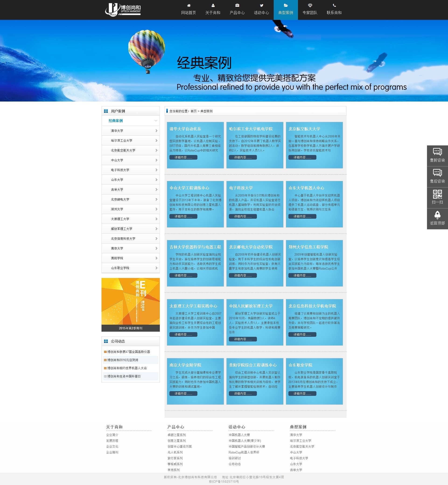Click the arrow on 吉林大学 sidebar row
This screenshot has width=448, height=485.
pyautogui.click(x=156, y=190)
